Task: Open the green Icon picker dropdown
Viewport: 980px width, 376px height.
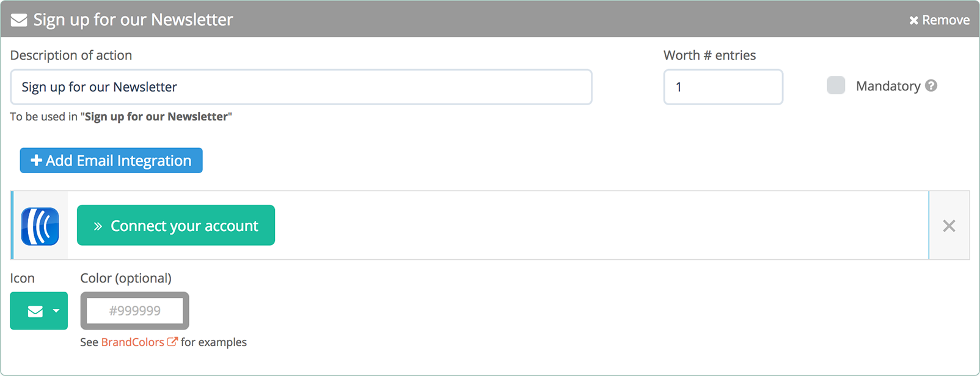Action: click(x=39, y=311)
